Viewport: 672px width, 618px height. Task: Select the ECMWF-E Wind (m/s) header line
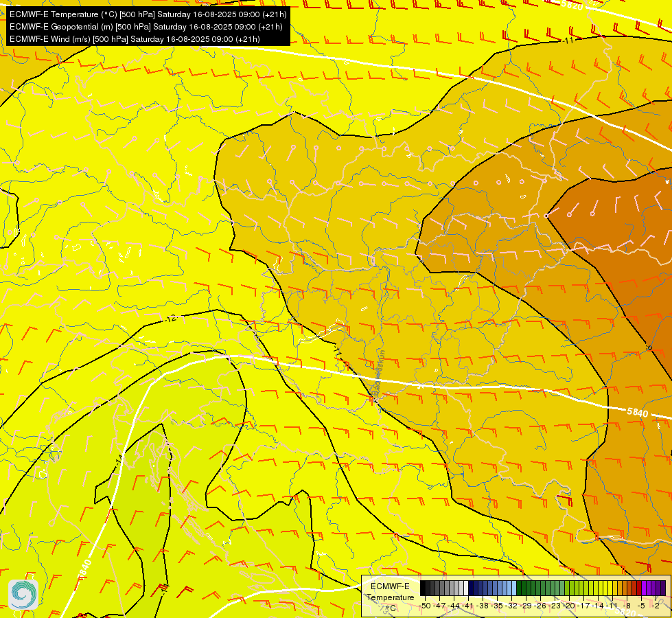135,39
